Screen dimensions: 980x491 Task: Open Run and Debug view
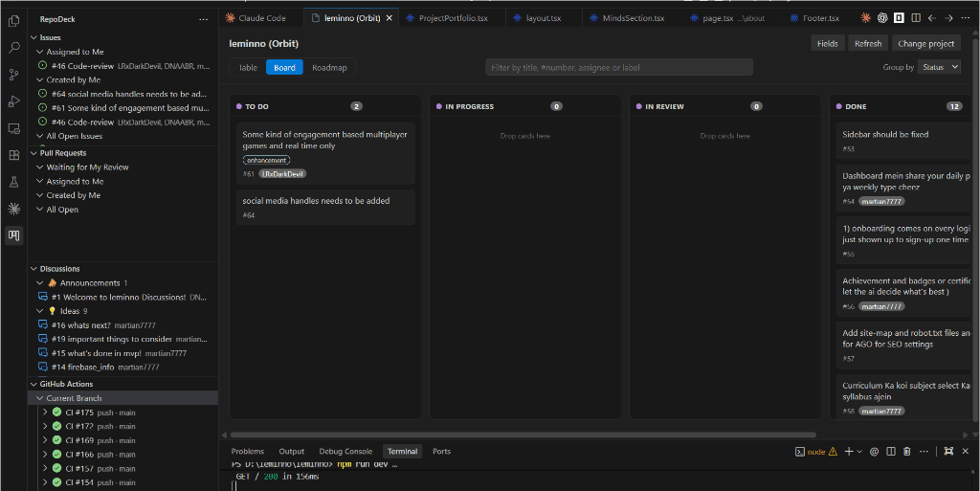click(13, 101)
